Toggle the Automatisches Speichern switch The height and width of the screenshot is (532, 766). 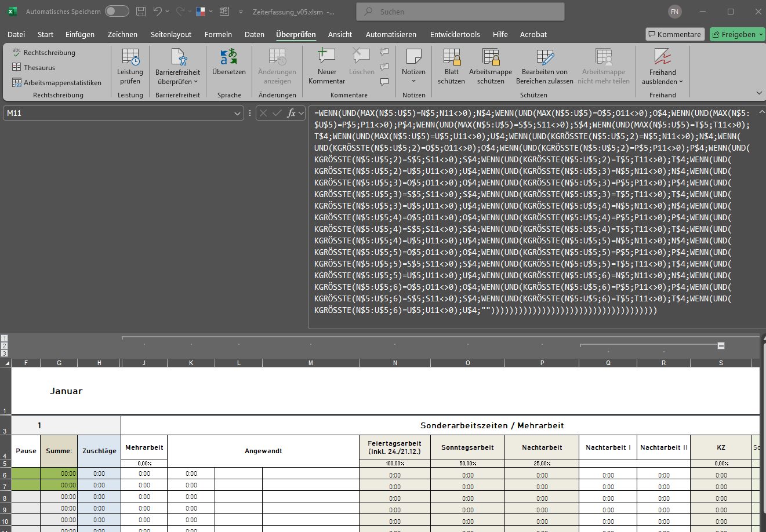click(x=117, y=12)
